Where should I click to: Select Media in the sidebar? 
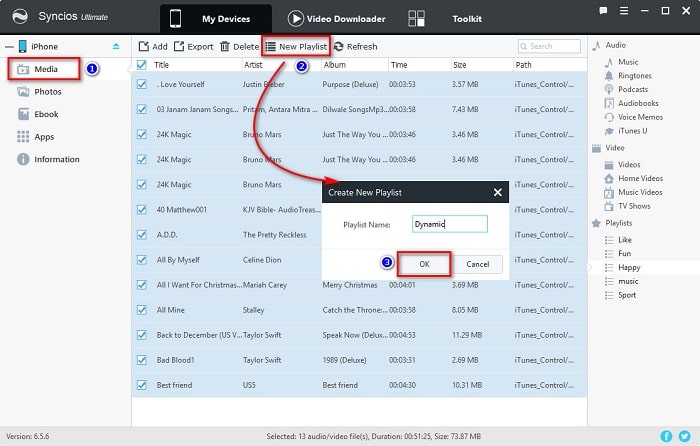tap(44, 69)
